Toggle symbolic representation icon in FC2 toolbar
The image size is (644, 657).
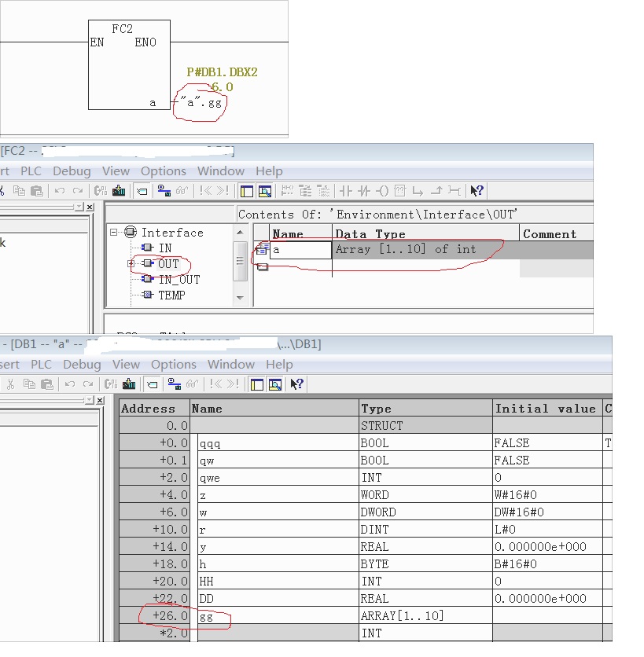tap(142, 192)
